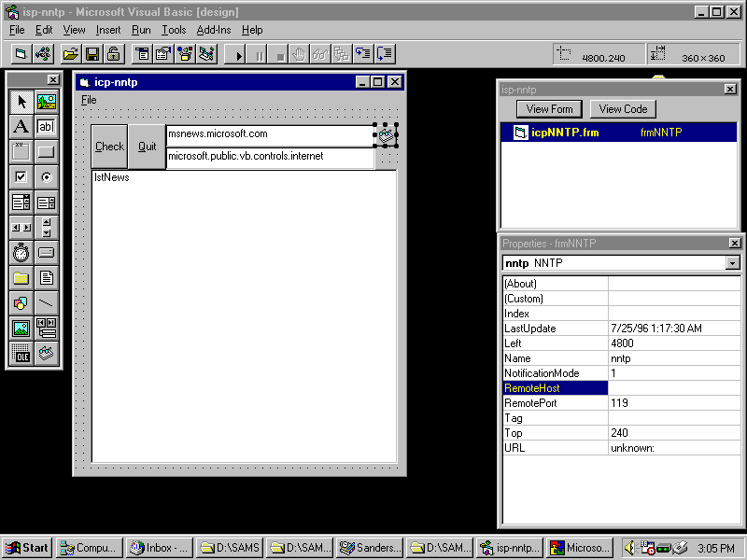Select the CheckBox tool in the toolbox
The image size is (747, 560).
21,177
